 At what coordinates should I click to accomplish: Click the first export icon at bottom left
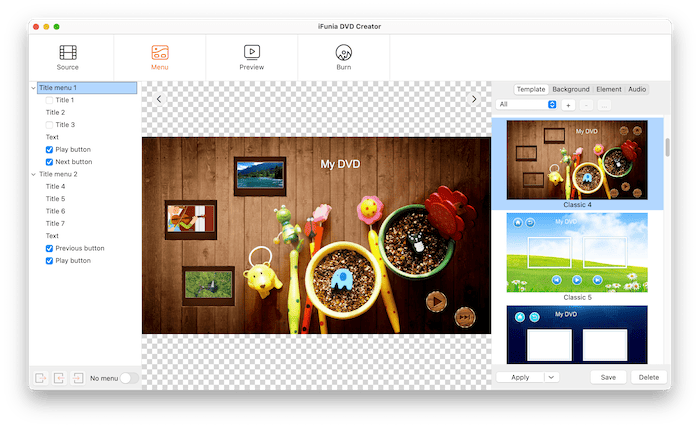click(x=41, y=377)
